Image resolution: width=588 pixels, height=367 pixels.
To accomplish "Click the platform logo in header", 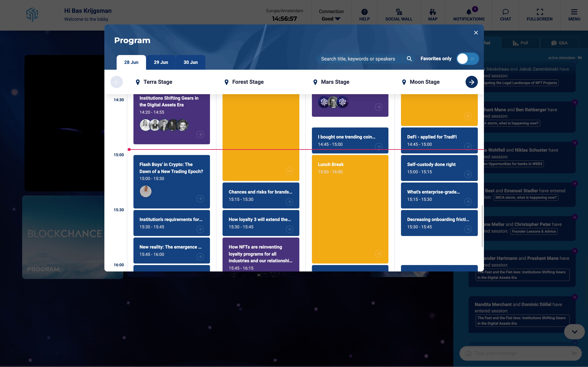I will click(32, 15).
